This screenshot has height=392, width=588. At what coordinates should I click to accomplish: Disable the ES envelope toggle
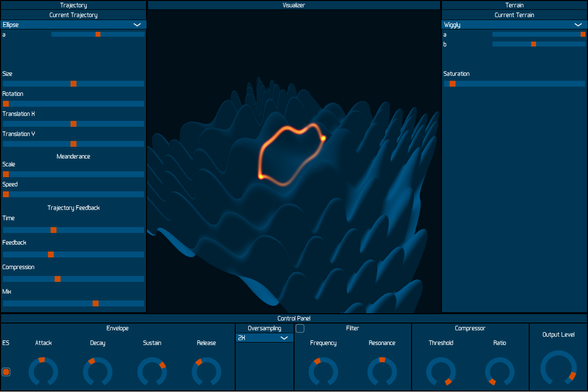(x=6, y=372)
